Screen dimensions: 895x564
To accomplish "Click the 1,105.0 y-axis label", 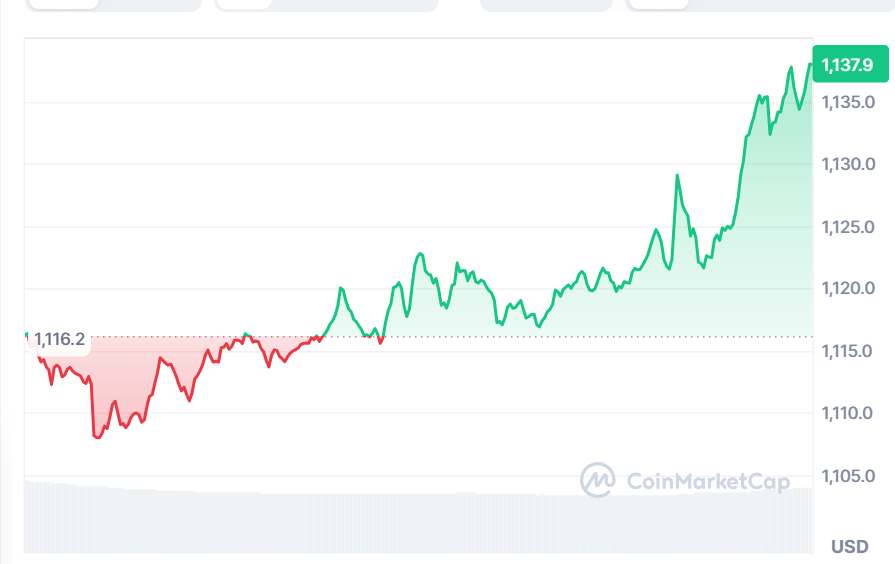I will point(848,475).
